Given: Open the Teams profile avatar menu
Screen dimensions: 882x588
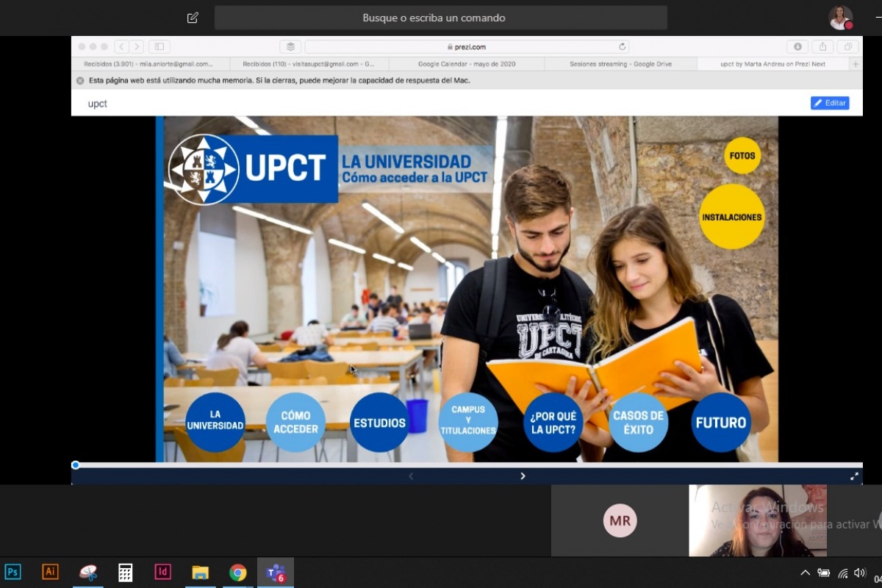Looking at the screenshot, I should 840,18.
